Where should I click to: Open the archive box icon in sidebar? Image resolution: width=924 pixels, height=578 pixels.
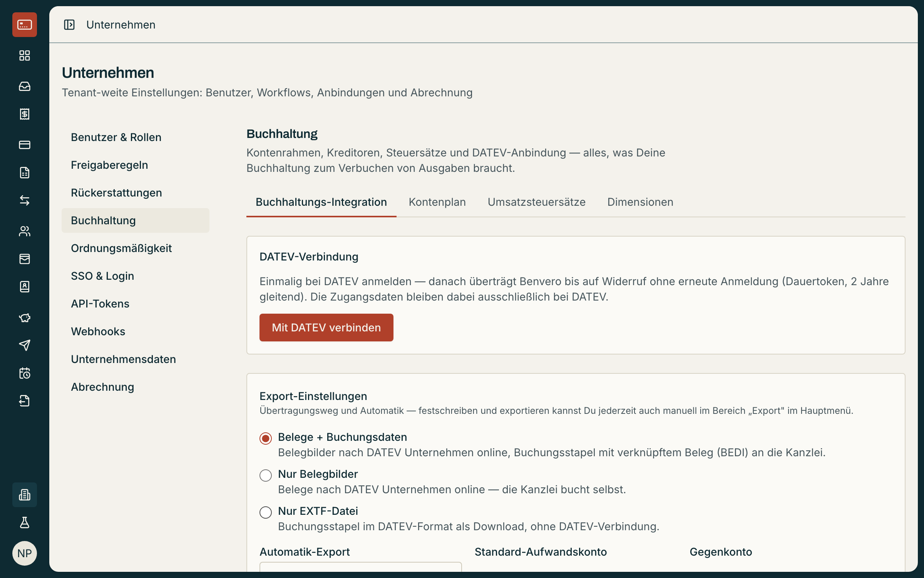click(x=25, y=259)
